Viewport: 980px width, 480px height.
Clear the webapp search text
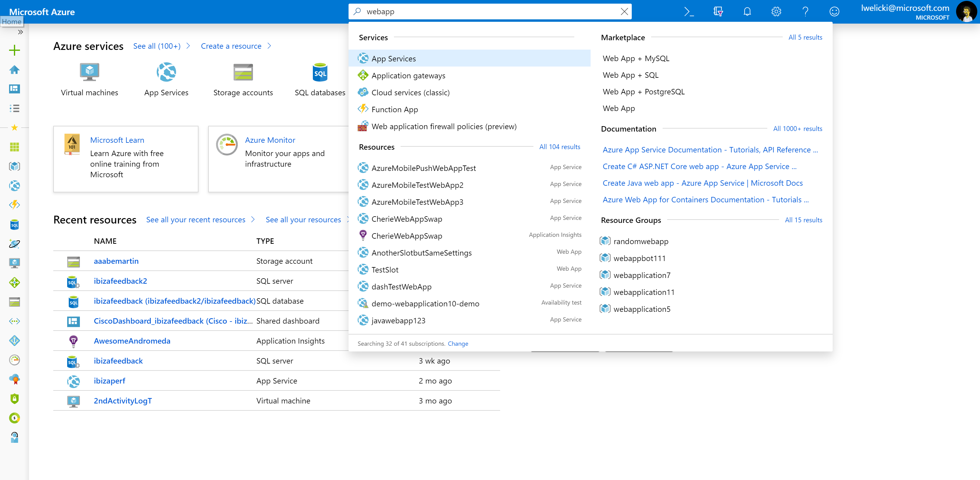pos(624,12)
